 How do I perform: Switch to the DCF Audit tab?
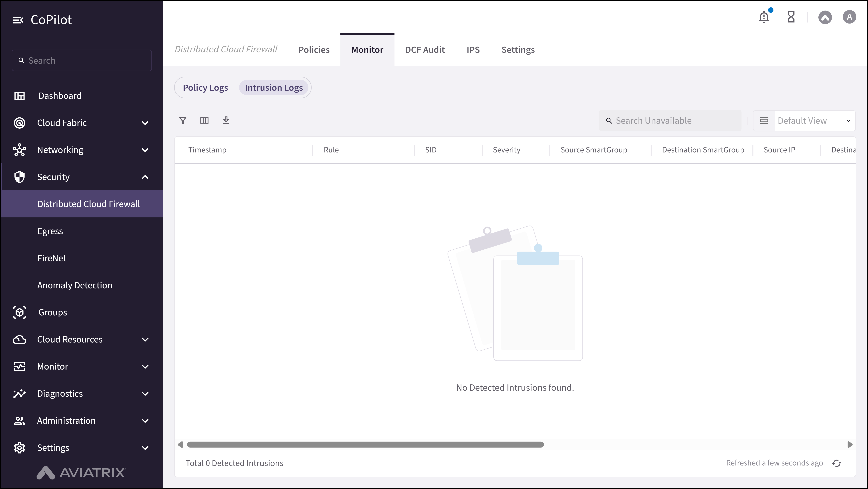point(425,50)
